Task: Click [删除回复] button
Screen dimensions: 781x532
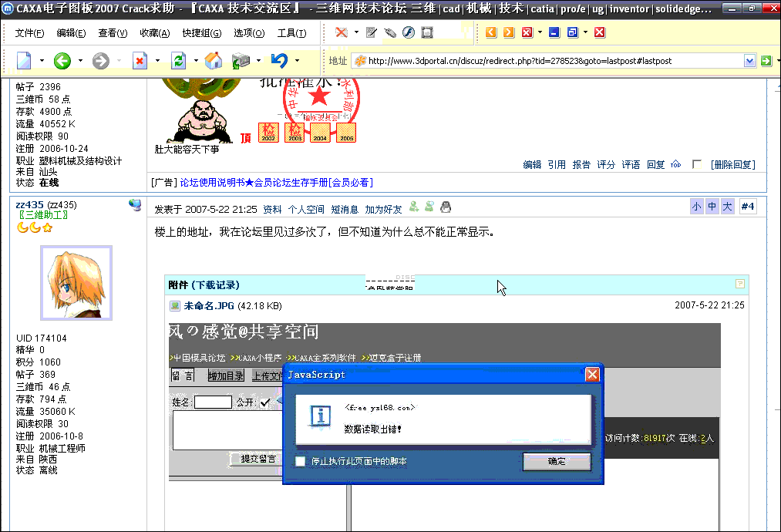Action: tap(732, 164)
